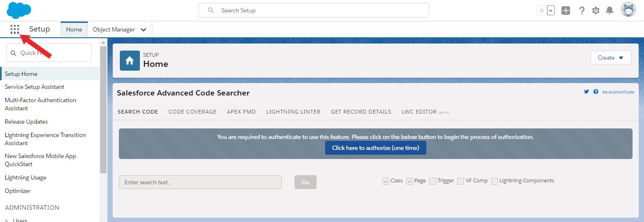The width and height of the screenshot is (644, 222).
Task: Open the GET RECORD DETAILS tab
Action: [x=361, y=112]
